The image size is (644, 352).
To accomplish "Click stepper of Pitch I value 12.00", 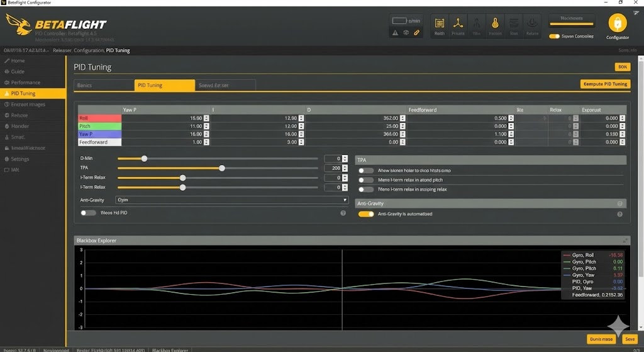I will coord(301,126).
